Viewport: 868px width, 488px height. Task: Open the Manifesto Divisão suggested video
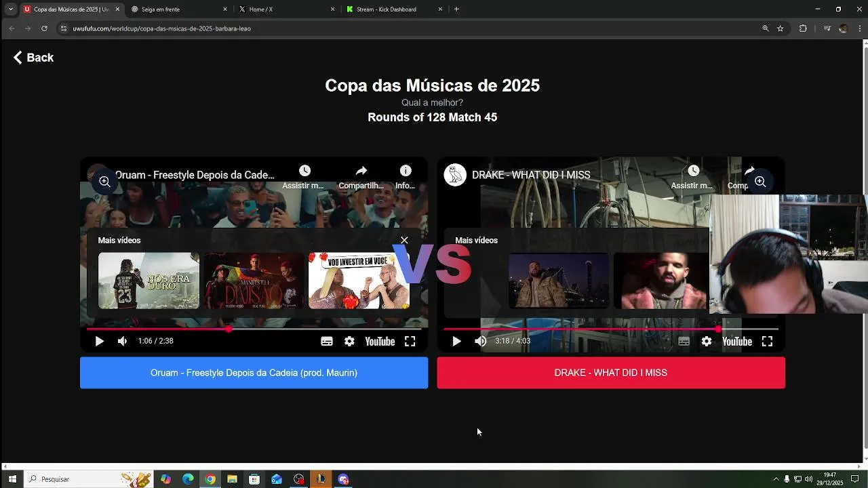[254, 281]
